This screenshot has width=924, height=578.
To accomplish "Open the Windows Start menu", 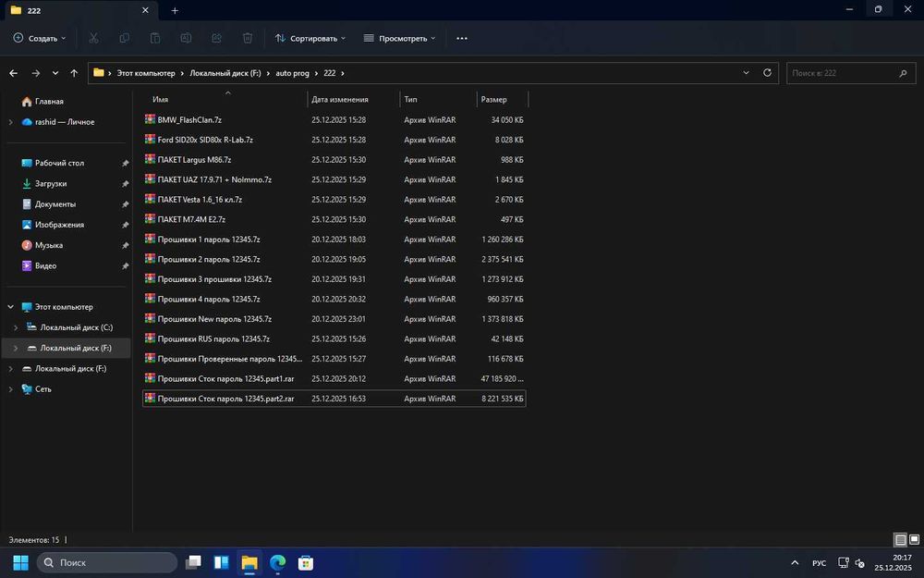I will pyautogui.click(x=20, y=562).
